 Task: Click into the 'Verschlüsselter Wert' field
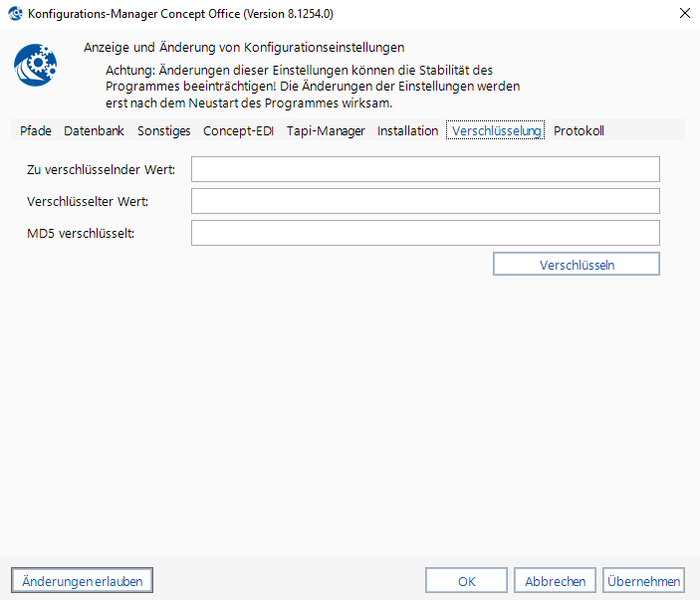point(425,201)
